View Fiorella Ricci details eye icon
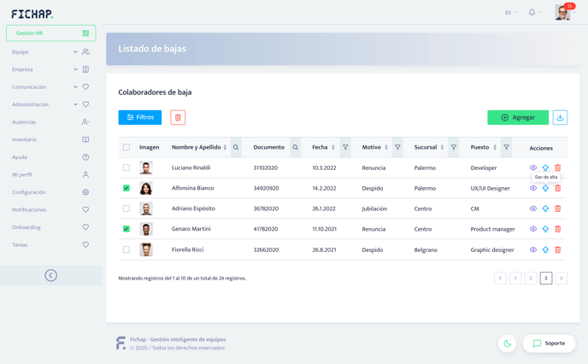The height and width of the screenshot is (364, 588). pyautogui.click(x=533, y=250)
